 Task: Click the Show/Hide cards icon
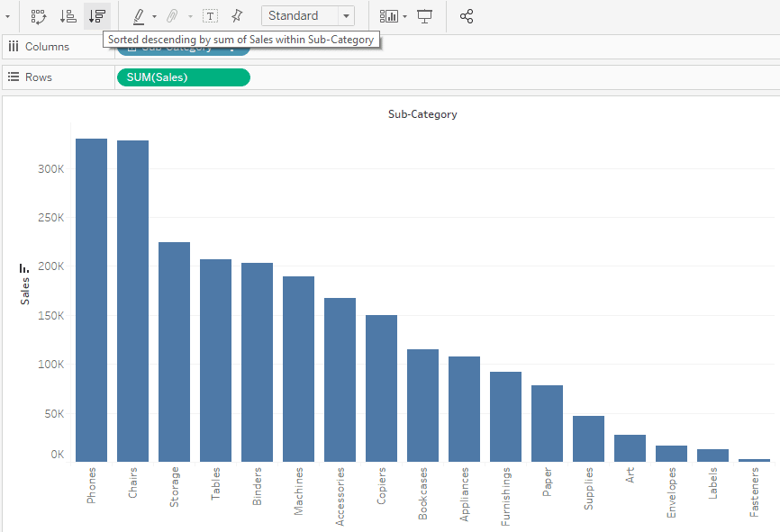(389, 16)
